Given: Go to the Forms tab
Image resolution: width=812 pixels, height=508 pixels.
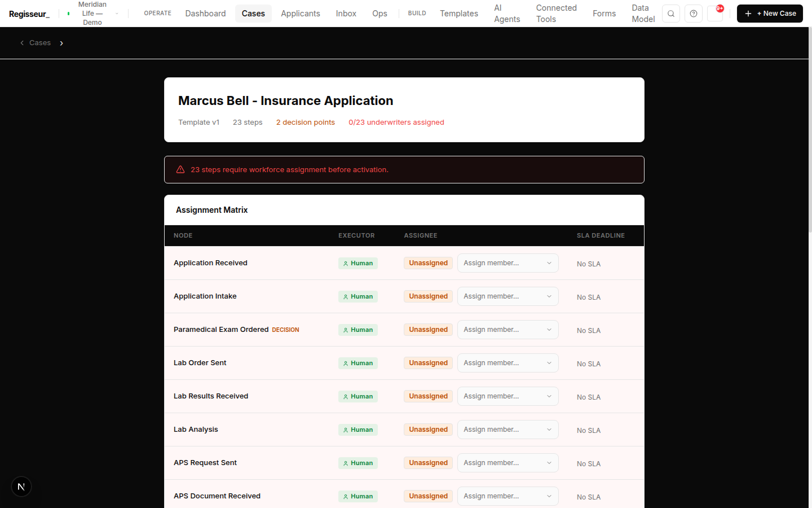Looking at the screenshot, I should 604,14.
